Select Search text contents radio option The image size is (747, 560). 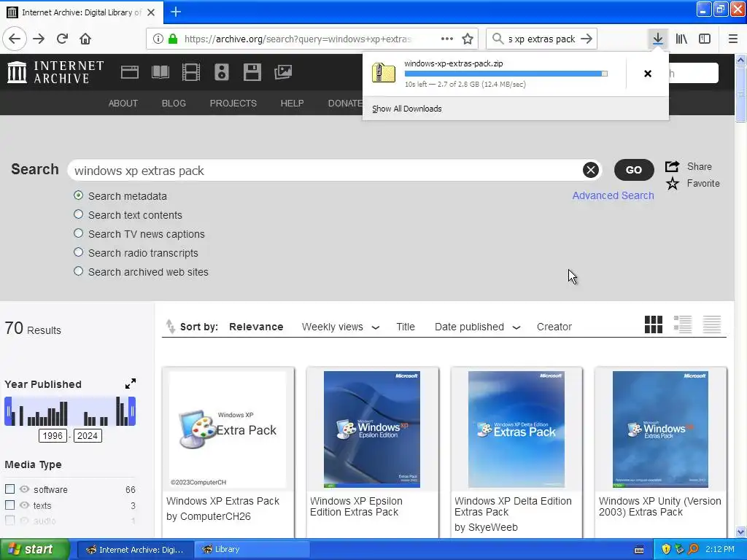click(79, 214)
